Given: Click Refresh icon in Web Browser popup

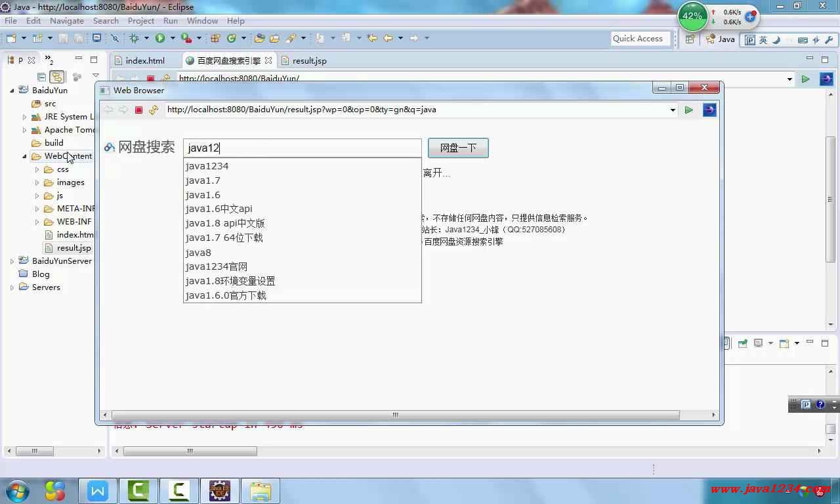Looking at the screenshot, I should coord(154,110).
